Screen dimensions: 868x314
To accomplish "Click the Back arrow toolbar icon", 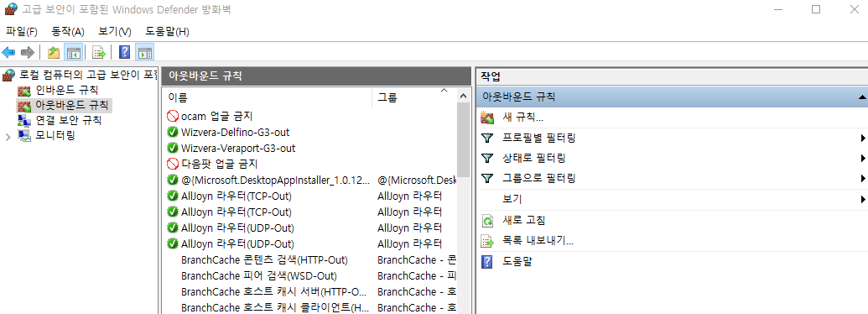I will (8, 53).
